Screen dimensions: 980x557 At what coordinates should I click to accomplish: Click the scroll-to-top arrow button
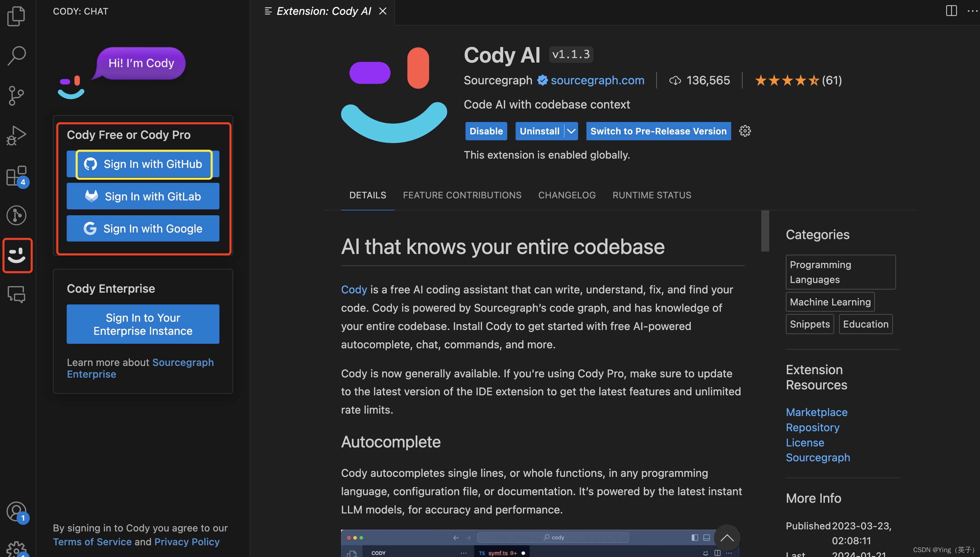tap(727, 538)
